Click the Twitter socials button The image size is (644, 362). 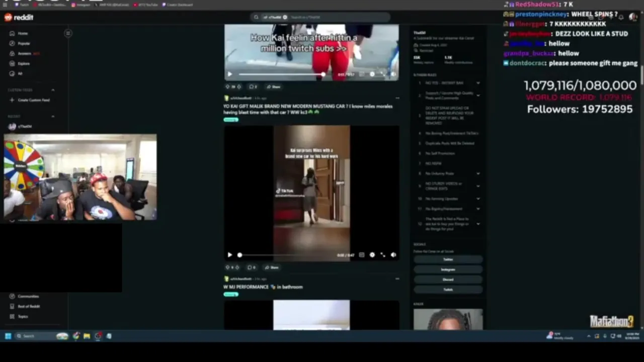[x=448, y=259]
